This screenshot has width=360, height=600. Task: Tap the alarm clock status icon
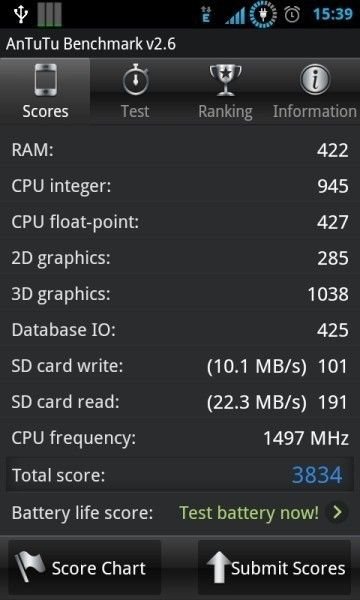[x=292, y=15]
